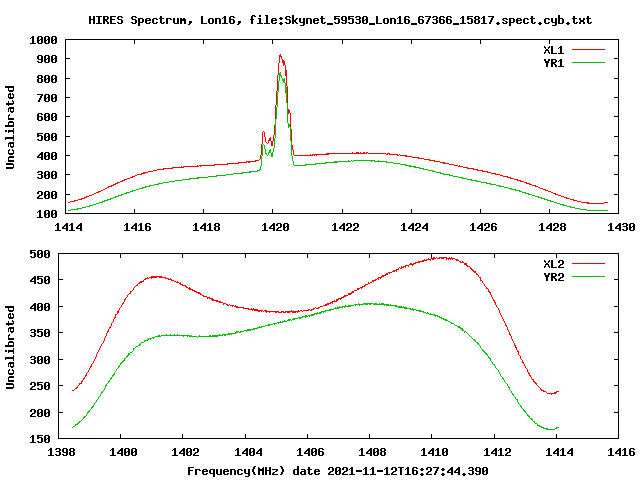Click the 600 y-axis tick label
Image resolution: width=640 pixels, height=480 pixels.
point(47,117)
